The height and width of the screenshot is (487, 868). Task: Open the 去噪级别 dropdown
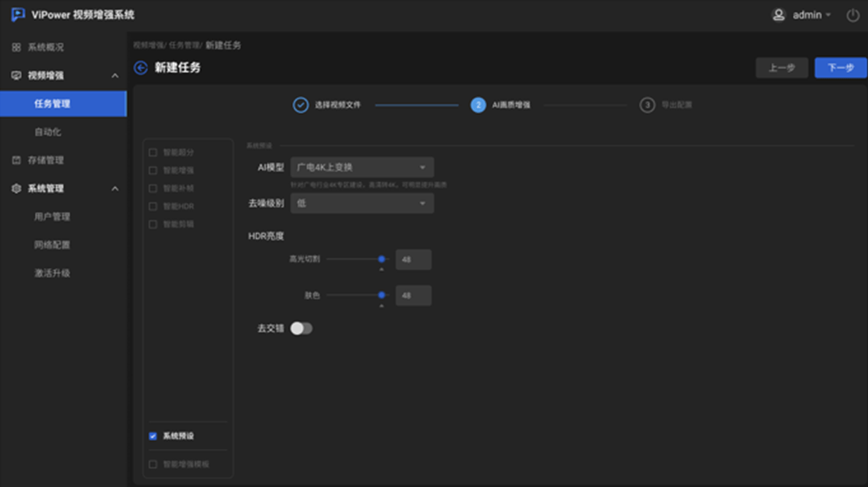361,203
